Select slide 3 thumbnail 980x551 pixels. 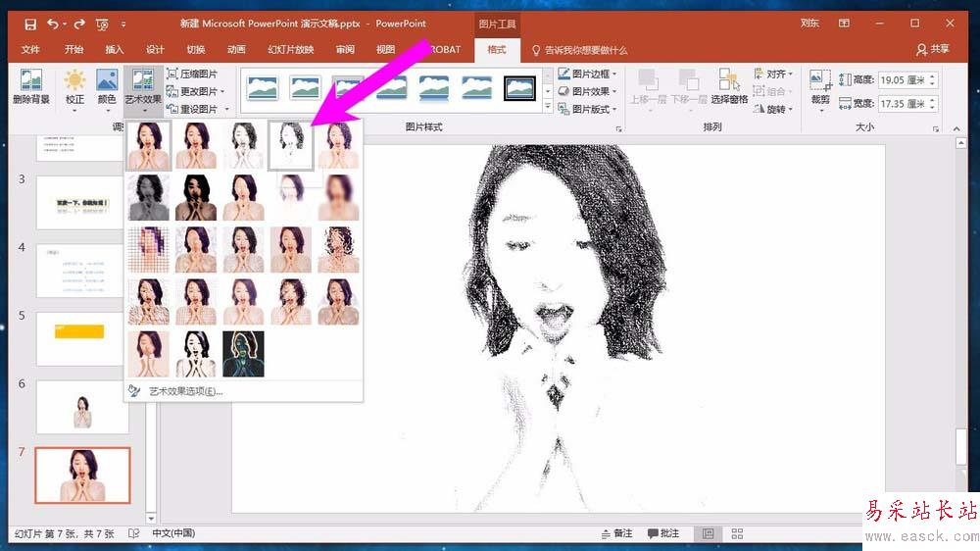pos(80,203)
